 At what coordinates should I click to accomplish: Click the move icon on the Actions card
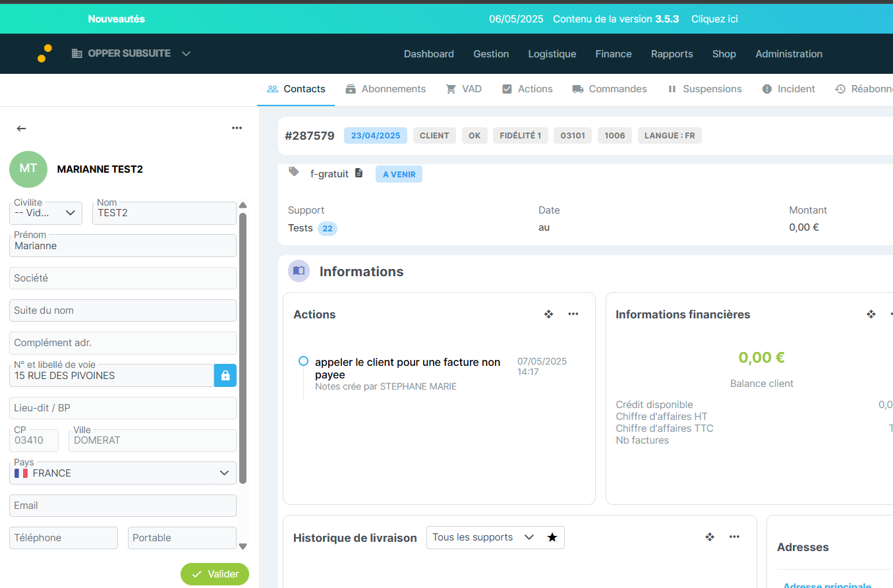coord(548,314)
